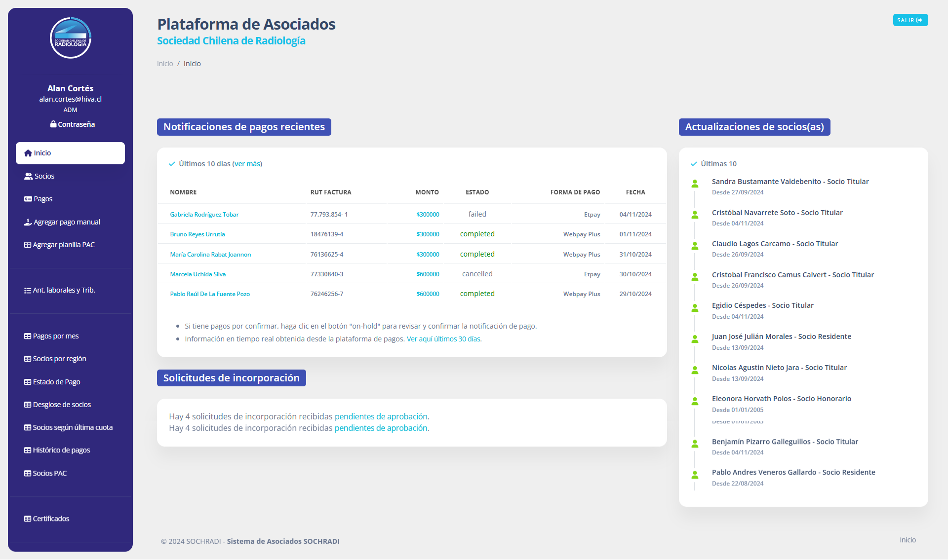
Task: Select Agregar planilla PAC in sidebar
Action: [63, 245]
